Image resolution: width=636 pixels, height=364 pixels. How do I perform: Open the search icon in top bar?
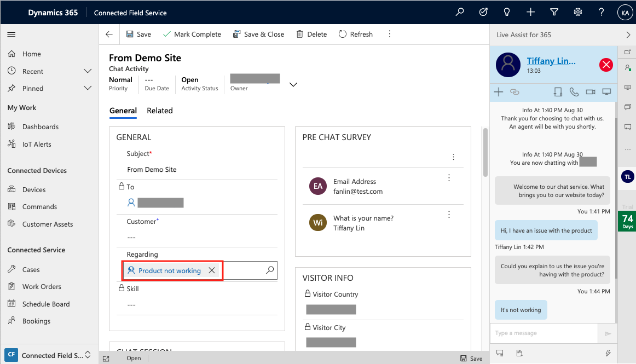pyautogui.click(x=460, y=12)
